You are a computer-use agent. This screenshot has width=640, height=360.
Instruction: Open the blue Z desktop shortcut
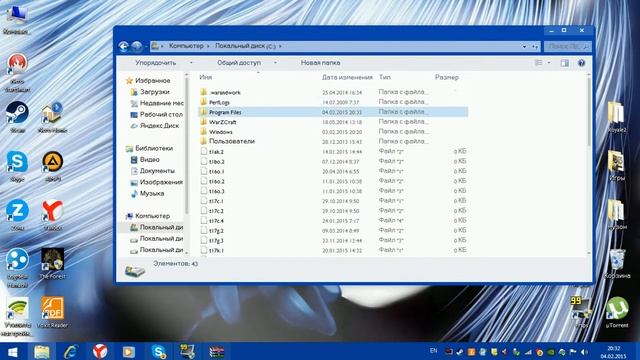(x=17, y=215)
